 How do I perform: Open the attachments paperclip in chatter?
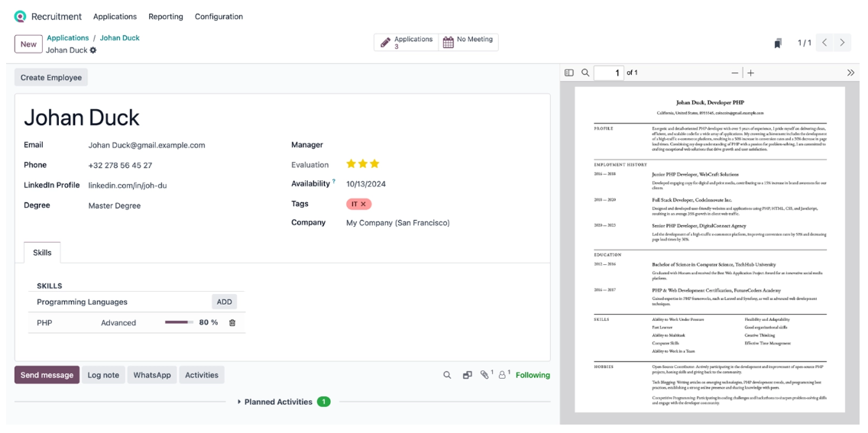pyautogui.click(x=484, y=375)
